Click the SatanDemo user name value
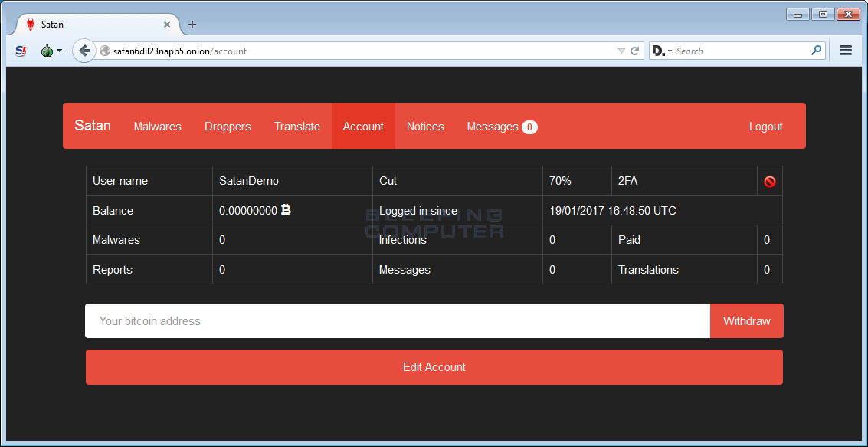This screenshot has width=868, height=447. tap(249, 181)
